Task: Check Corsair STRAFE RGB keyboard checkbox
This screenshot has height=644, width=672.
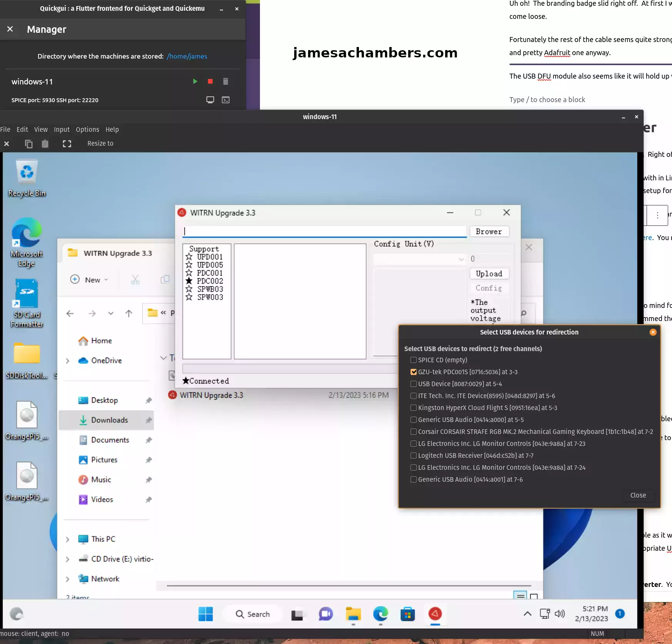Action: click(x=414, y=432)
